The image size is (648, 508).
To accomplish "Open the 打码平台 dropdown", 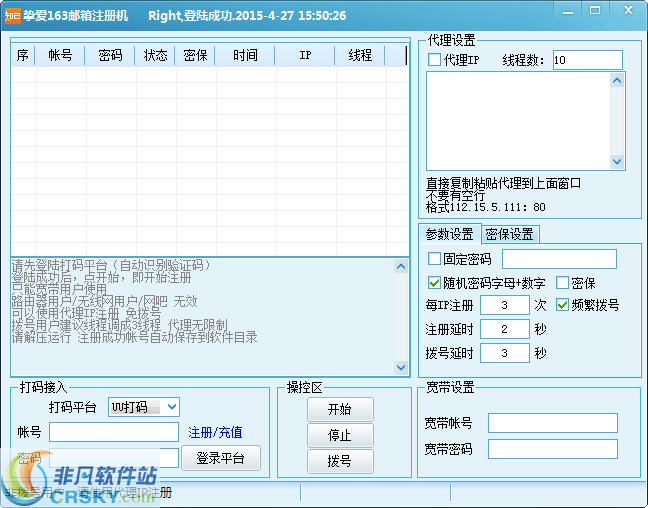I will pos(143,407).
